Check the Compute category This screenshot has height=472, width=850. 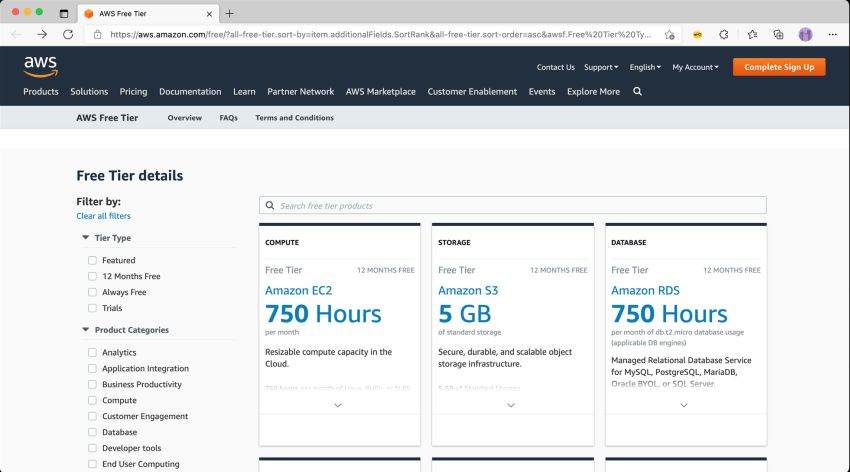coord(92,400)
